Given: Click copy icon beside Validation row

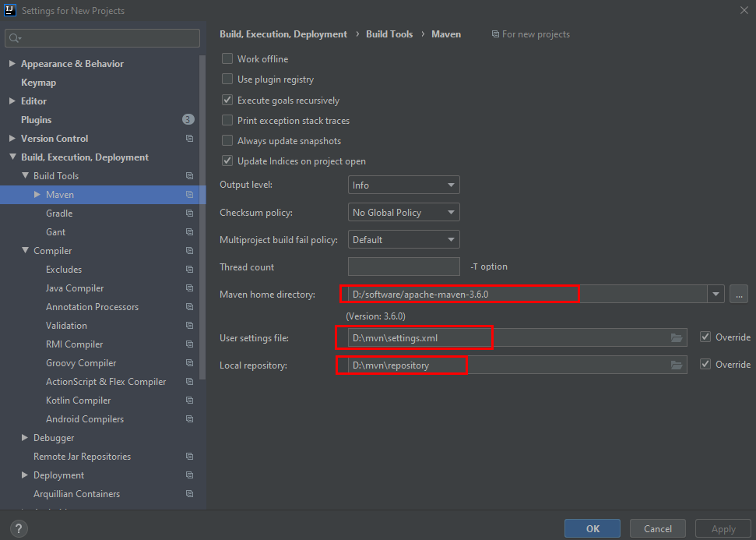Looking at the screenshot, I should tap(189, 326).
